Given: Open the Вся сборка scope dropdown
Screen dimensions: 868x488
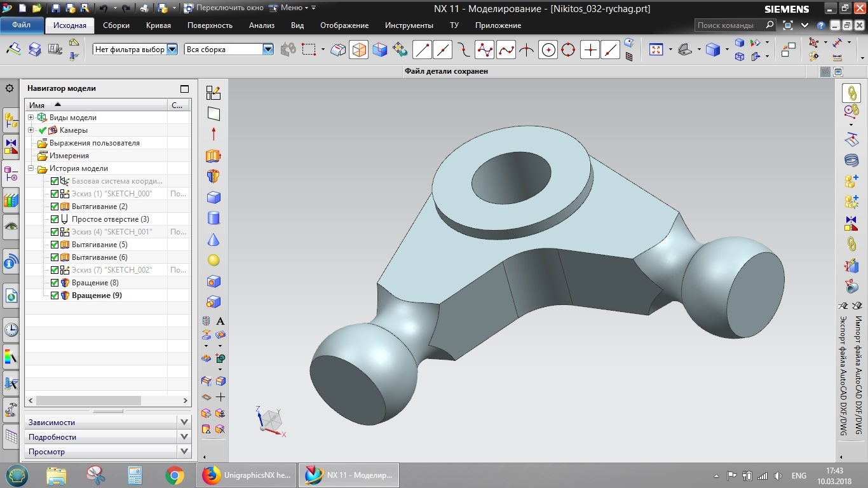Looking at the screenshot, I should tap(268, 50).
